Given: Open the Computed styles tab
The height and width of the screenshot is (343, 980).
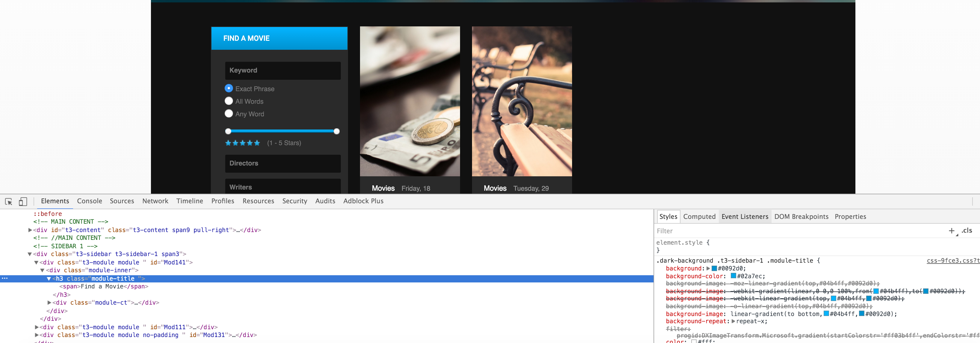Looking at the screenshot, I should point(699,216).
